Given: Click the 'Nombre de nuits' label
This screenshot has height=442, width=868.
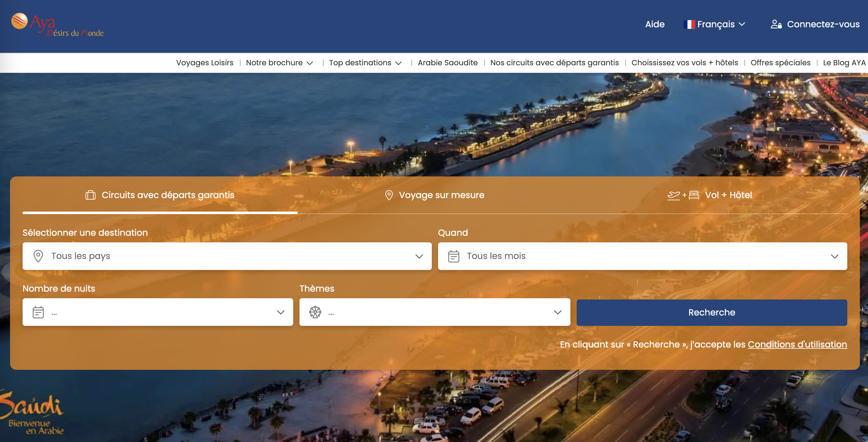Looking at the screenshot, I should (59, 288).
